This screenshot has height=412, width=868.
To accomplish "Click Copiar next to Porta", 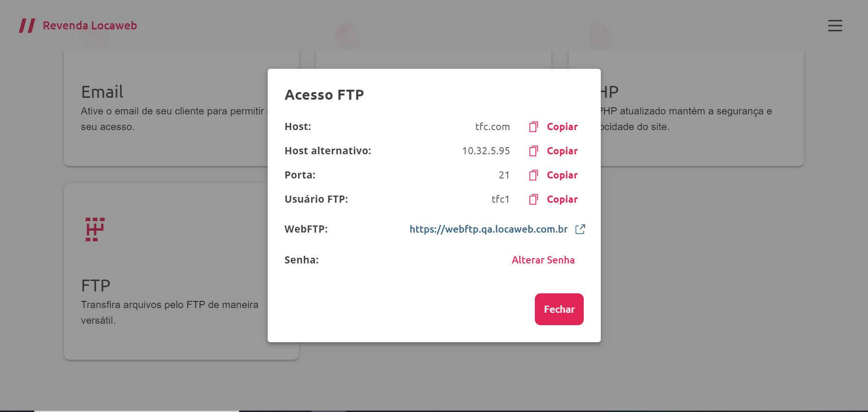I will click(x=562, y=175).
